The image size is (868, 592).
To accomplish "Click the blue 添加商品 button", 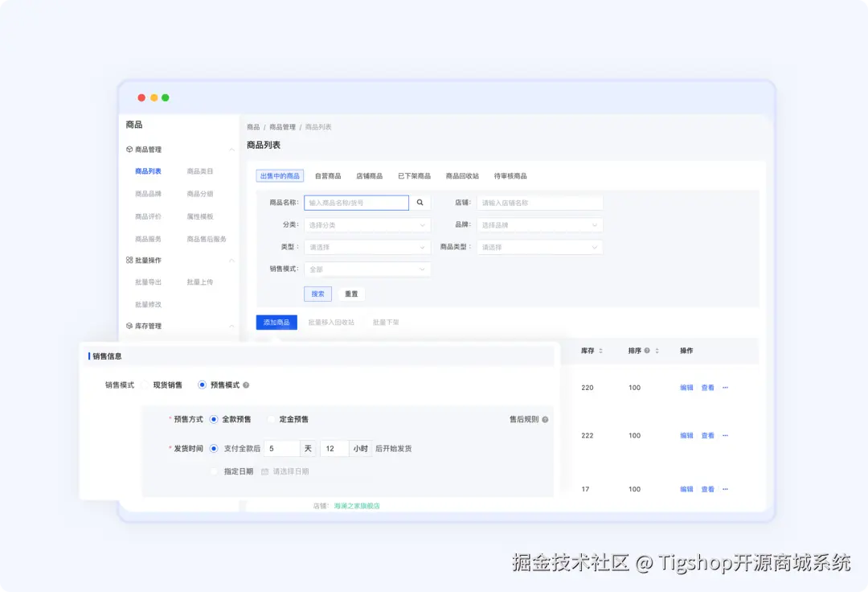I will click(x=276, y=322).
